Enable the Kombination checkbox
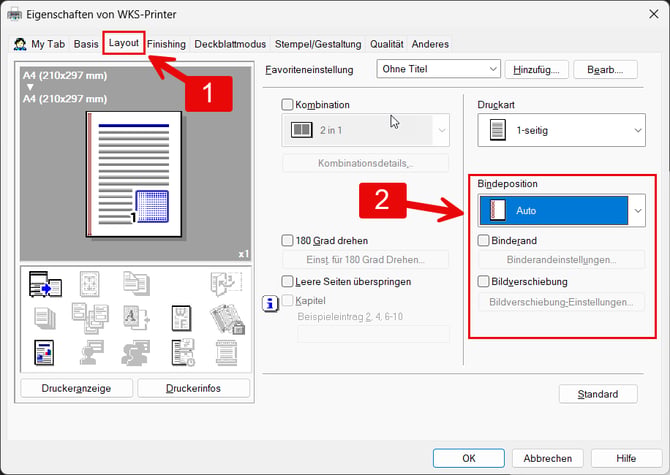The width and height of the screenshot is (670, 475). coord(288,105)
